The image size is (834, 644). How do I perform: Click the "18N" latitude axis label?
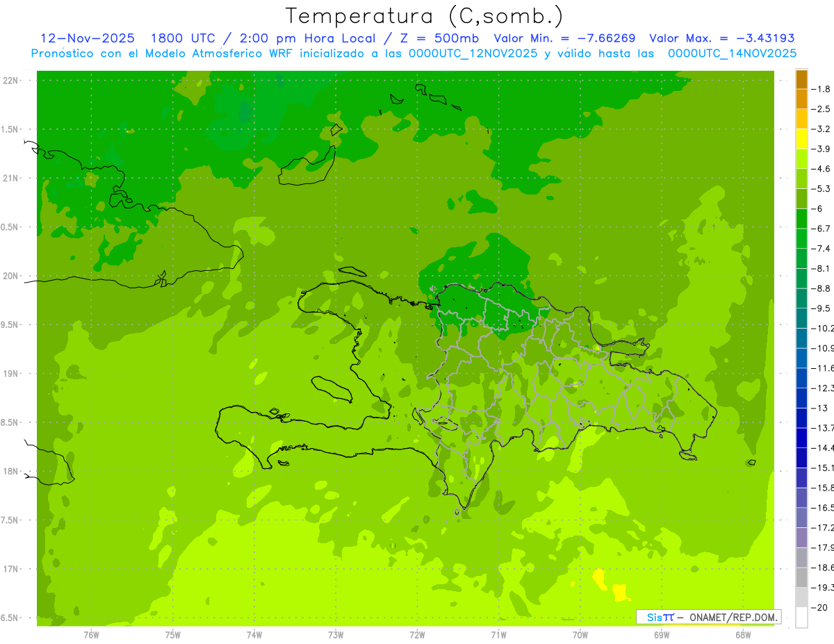tap(12, 471)
